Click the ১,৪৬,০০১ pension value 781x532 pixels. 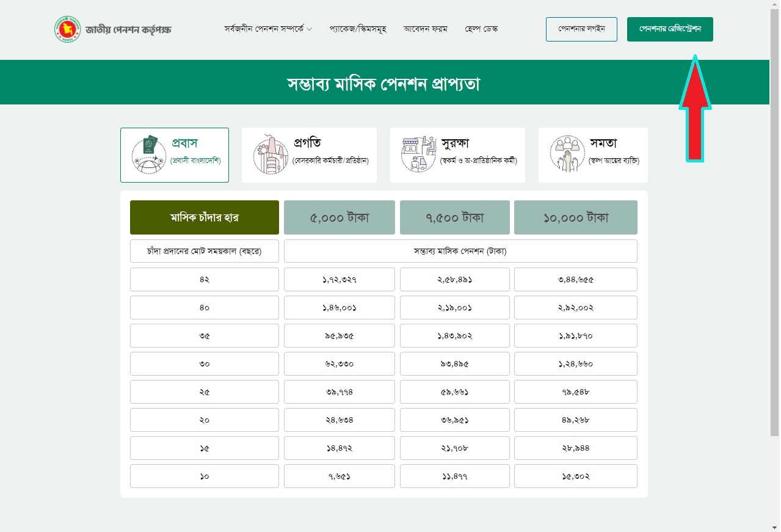coord(340,307)
